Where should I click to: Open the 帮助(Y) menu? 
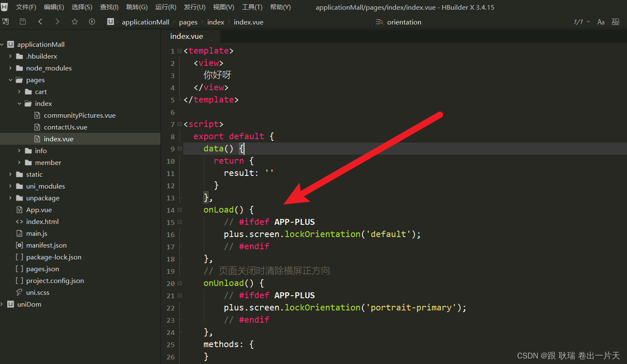pyautogui.click(x=280, y=7)
